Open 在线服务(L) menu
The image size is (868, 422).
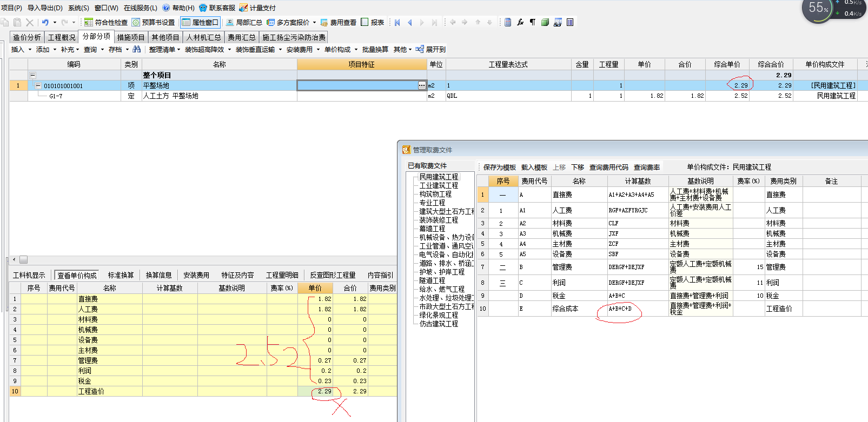tap(141, 8)
